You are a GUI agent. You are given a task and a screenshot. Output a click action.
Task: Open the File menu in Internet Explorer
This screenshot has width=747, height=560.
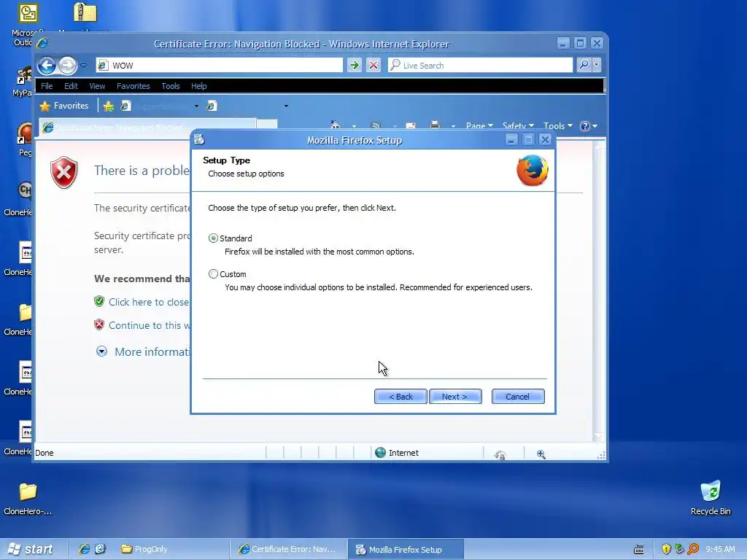(x=47, y=86)
